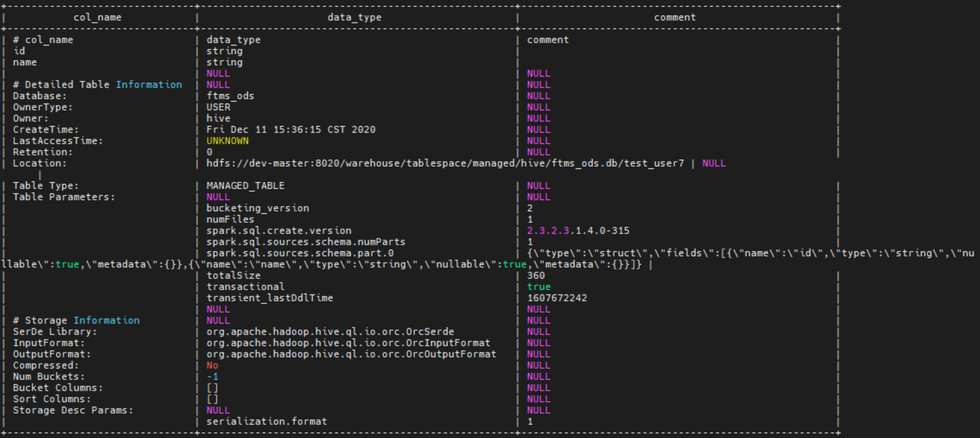Click the '-1' Num Buckets value
The image size is (980, 438).
[x=212, y=377]
